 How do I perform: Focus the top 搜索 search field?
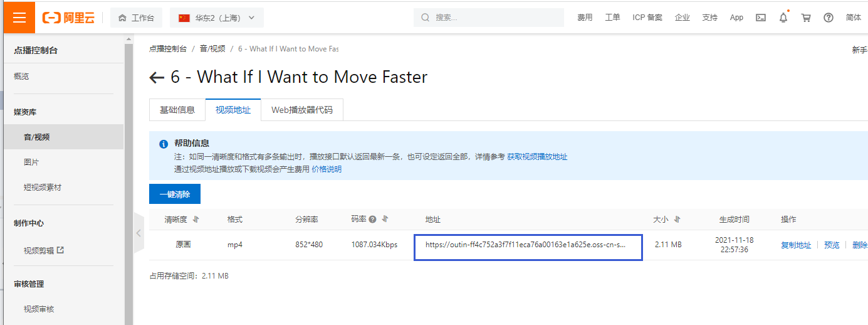coord(489,18)
